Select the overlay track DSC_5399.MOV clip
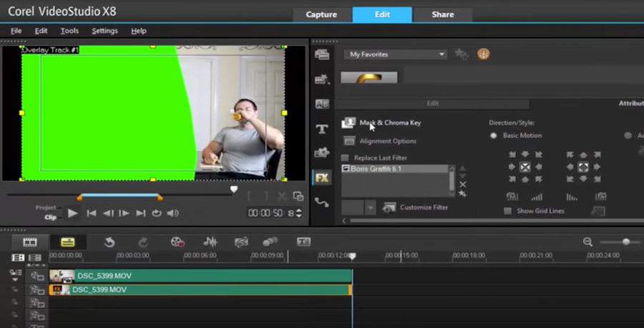Screen dimensions: 644x328 pyautogui.click(x=201, y=290)
